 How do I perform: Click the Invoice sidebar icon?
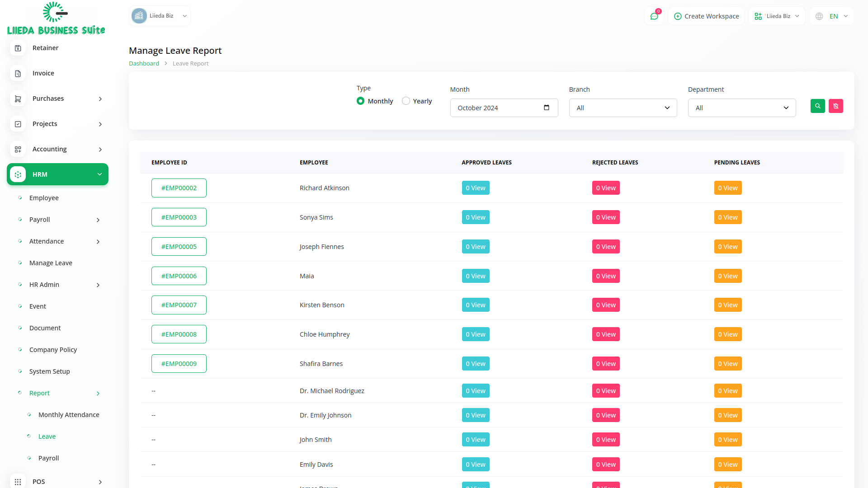pyautogui.click(x=18, y=73)
